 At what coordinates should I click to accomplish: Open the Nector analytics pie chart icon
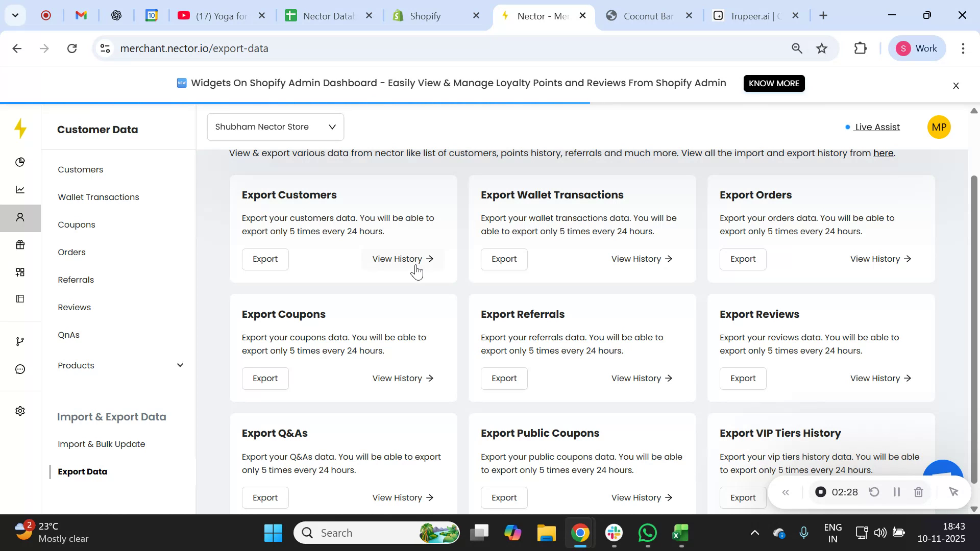point(20,162)
